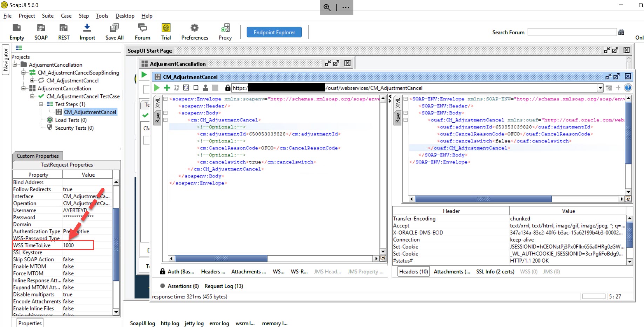Open response Headers (10) tab

click(414, 272)
